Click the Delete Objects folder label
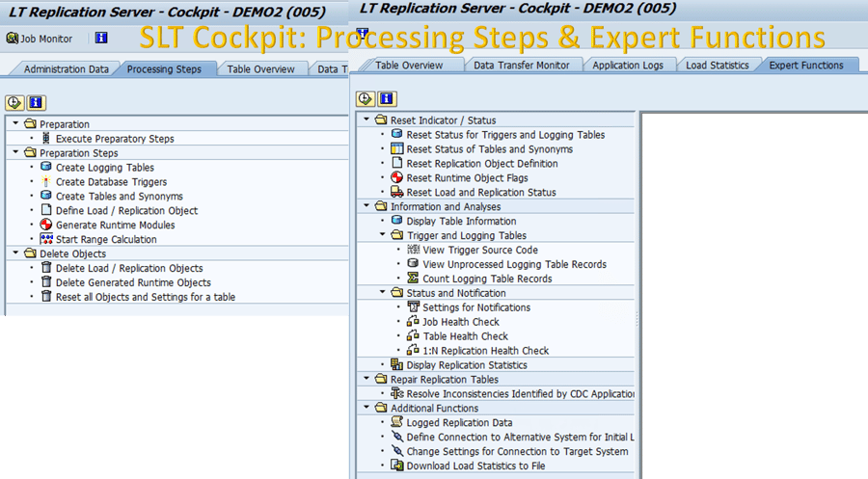Image resolution: width=868 pixels, height=479 pixels. click(72, 253)
